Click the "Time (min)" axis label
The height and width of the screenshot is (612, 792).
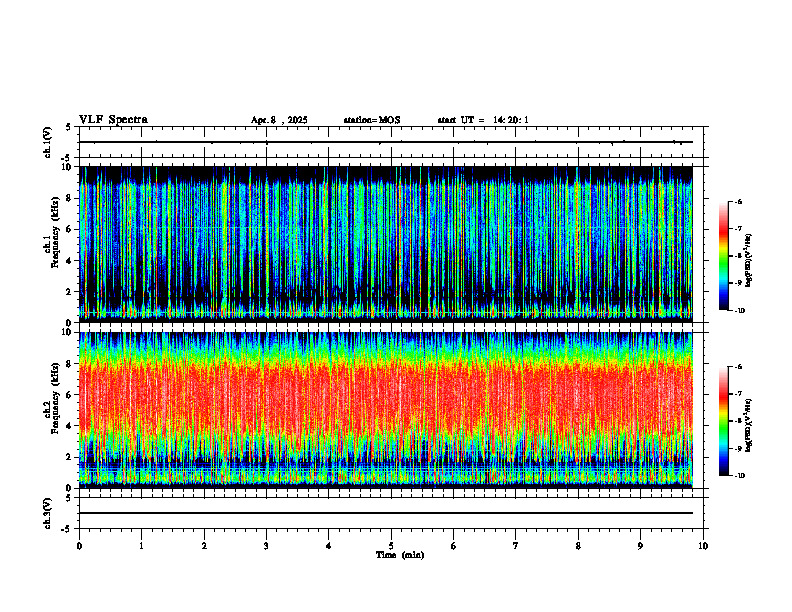[x=400, y=555]
